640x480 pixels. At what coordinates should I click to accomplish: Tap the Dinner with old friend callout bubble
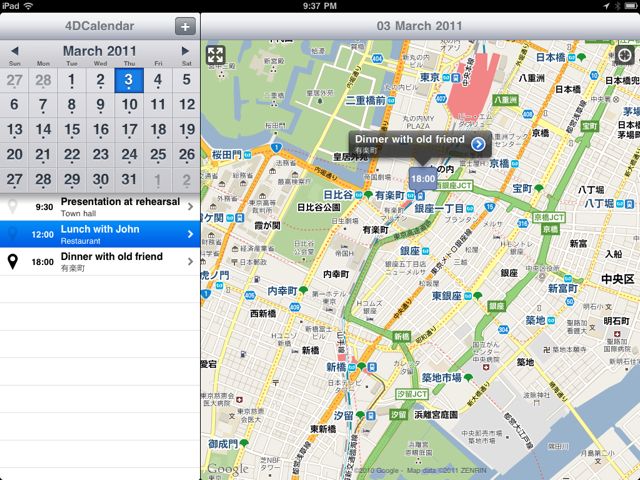420,144
